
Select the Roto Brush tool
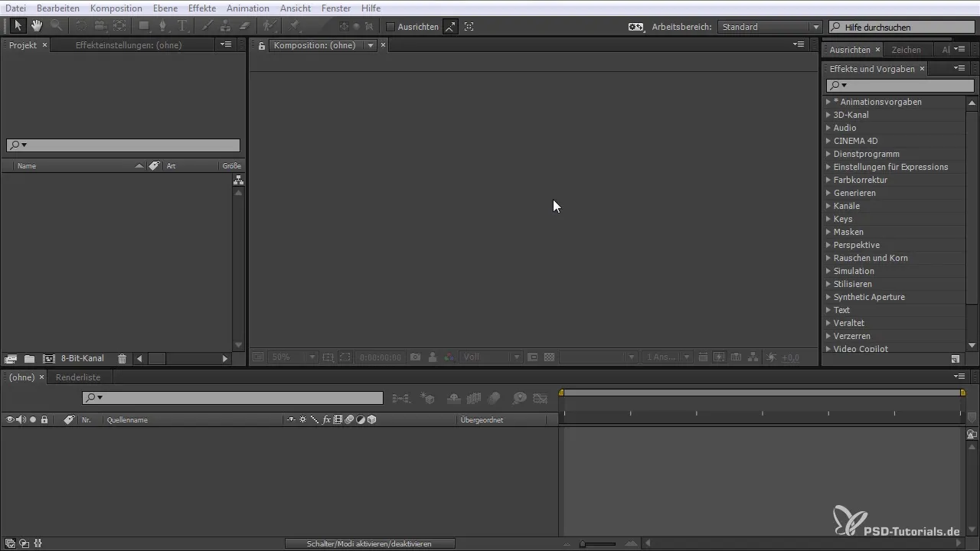click(x=269, y=26)
